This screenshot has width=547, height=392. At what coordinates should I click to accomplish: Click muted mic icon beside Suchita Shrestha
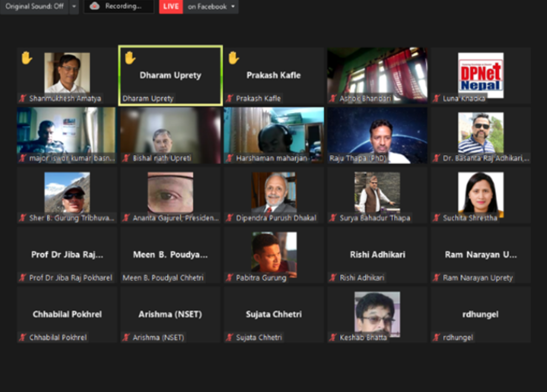(436, 218)
